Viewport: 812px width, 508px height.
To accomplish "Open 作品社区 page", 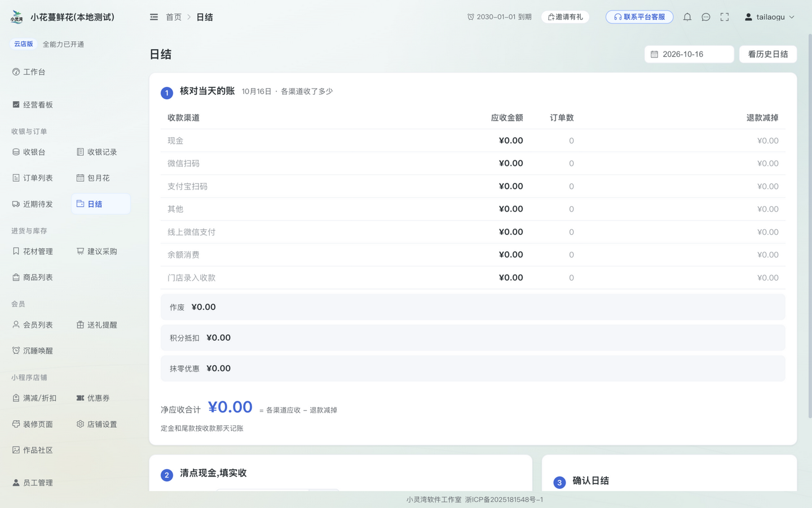I will coord(33,450).
